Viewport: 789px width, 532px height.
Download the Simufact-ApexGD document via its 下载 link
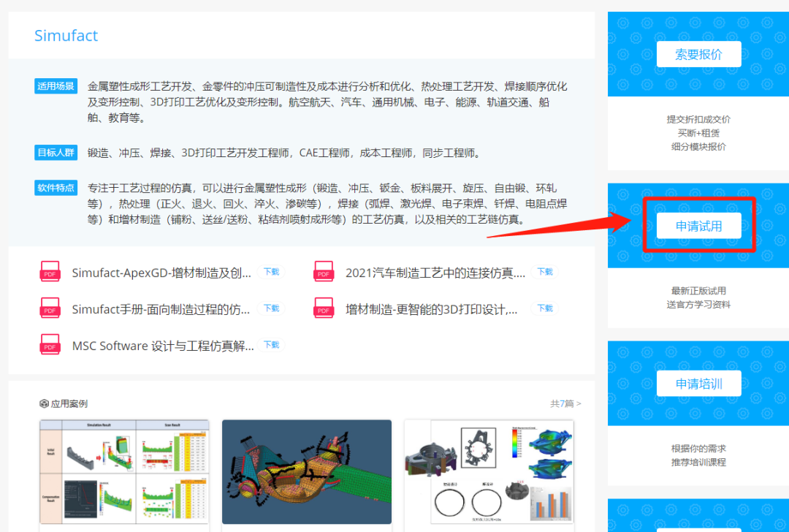point(271,271)
